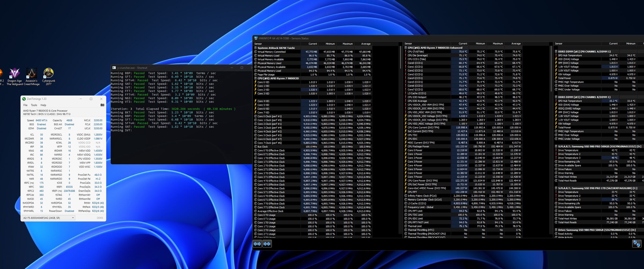The height and width of the screenshot is (269, 644).
Task: Click the clock icon next to Virtual Memory Committed
Action: coord(256,52)
